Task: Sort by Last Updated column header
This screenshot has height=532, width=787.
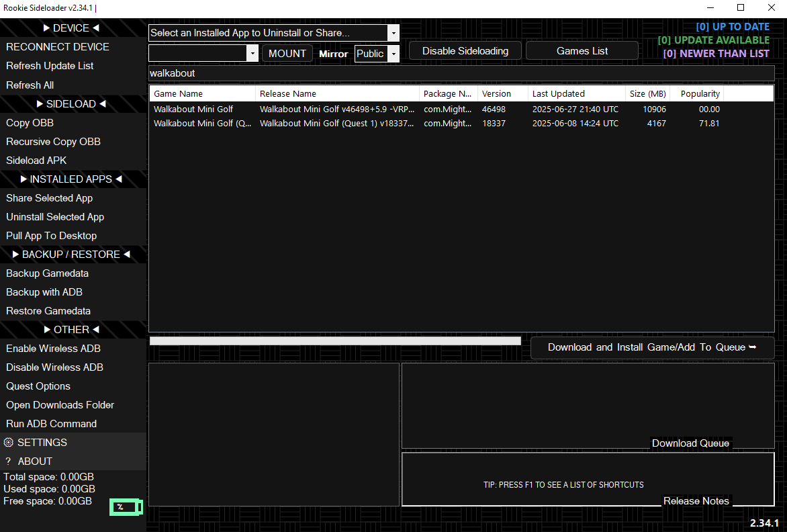Action: click(576, 94)
